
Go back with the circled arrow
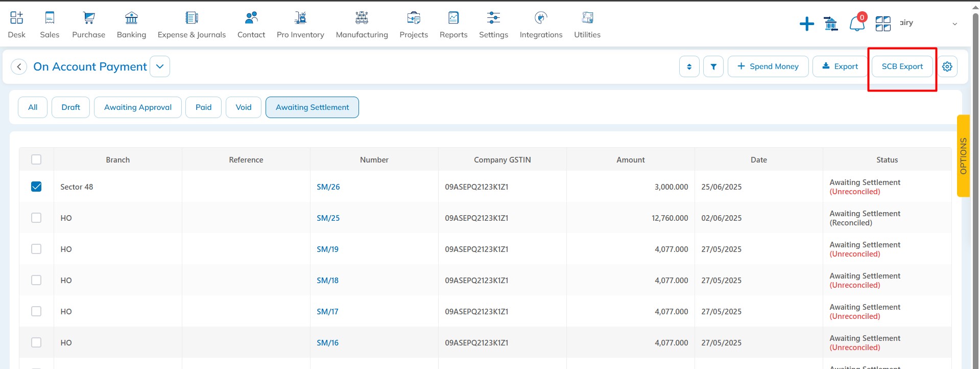[x=19, y=66]
